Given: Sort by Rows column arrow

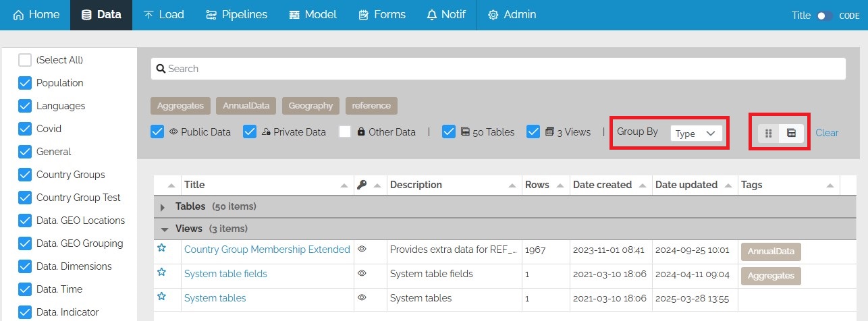Looking at the screenshot, I should tap(562, 185).
